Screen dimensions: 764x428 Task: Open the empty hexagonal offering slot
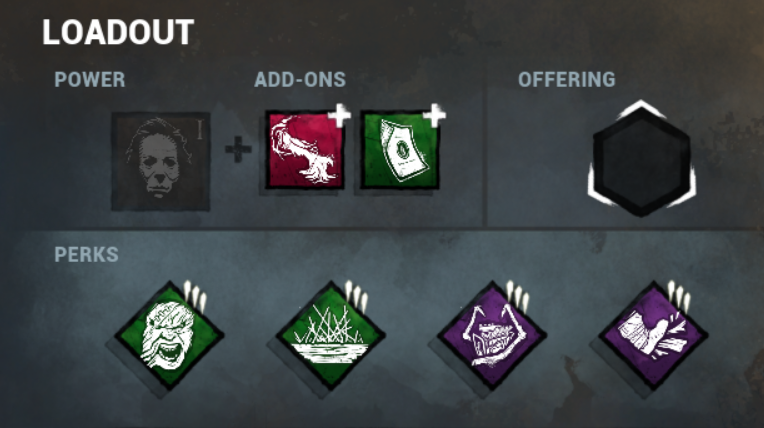[642, 159]
